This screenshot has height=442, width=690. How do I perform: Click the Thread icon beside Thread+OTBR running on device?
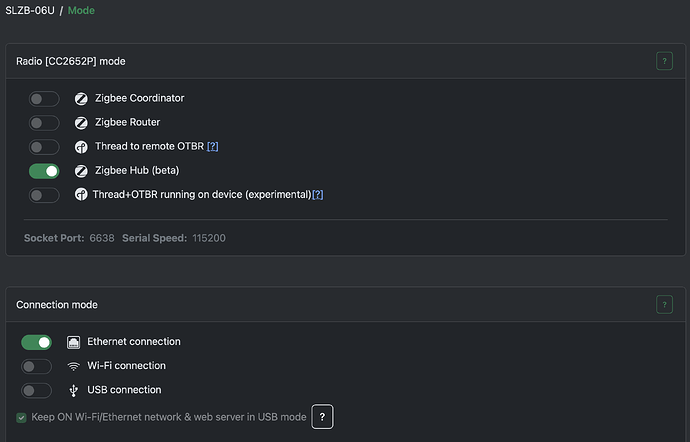[81, 194]
